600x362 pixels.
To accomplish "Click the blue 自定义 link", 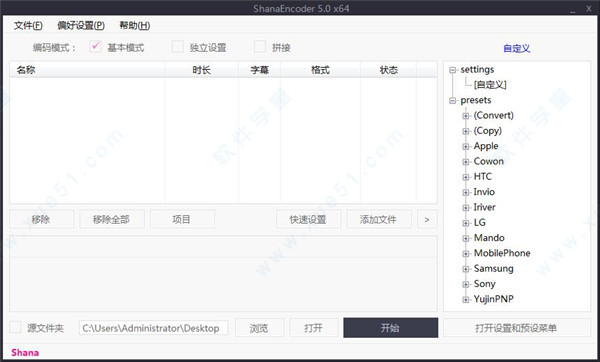I will tap(517, 49).
